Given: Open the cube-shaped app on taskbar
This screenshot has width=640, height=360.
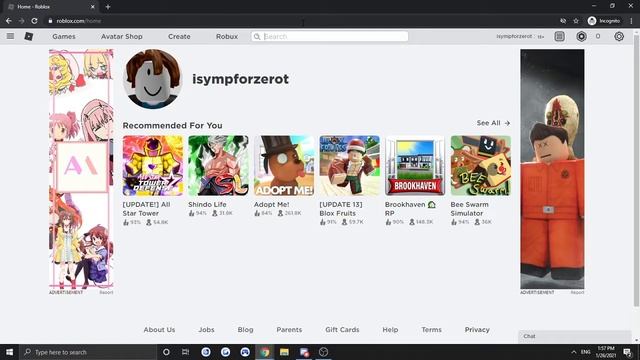Looking at the screenshot, I should pos(323,352).
